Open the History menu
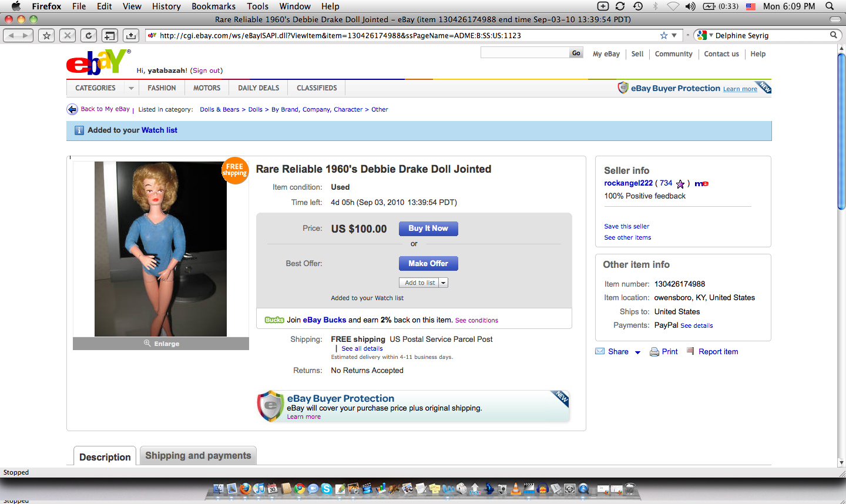Screen dimensions: 846x504 (166, 6)
